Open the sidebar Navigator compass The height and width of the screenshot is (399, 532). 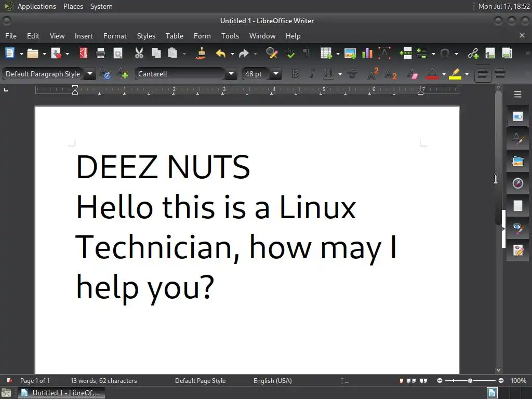[x=518, y=183]
